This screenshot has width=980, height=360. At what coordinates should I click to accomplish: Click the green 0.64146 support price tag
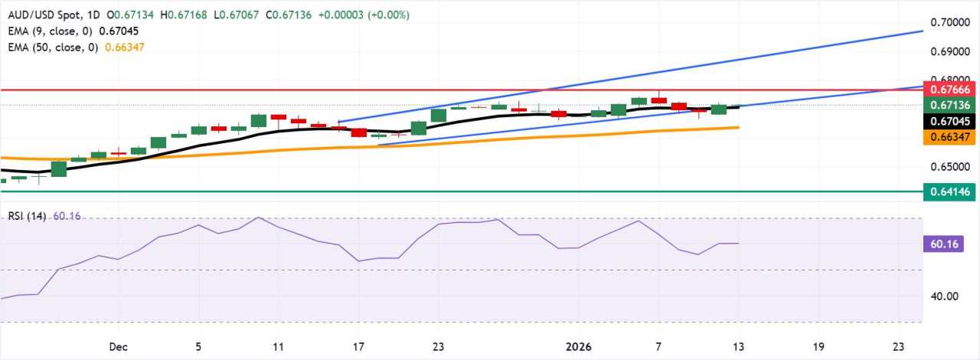click(x=949, y=191)
